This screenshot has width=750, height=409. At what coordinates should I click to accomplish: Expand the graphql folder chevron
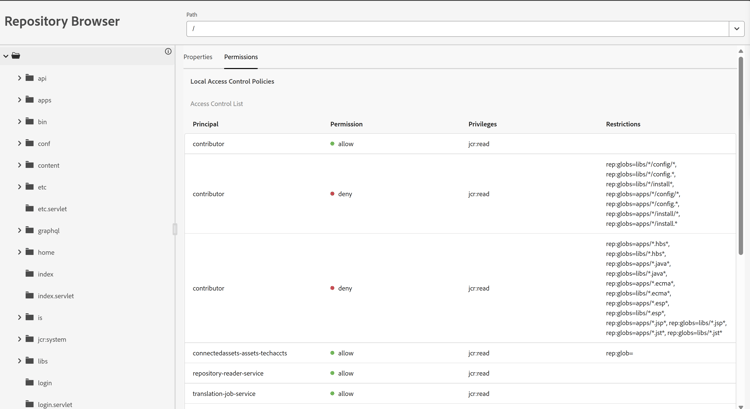pyautogui.click(x=20, y=230)
